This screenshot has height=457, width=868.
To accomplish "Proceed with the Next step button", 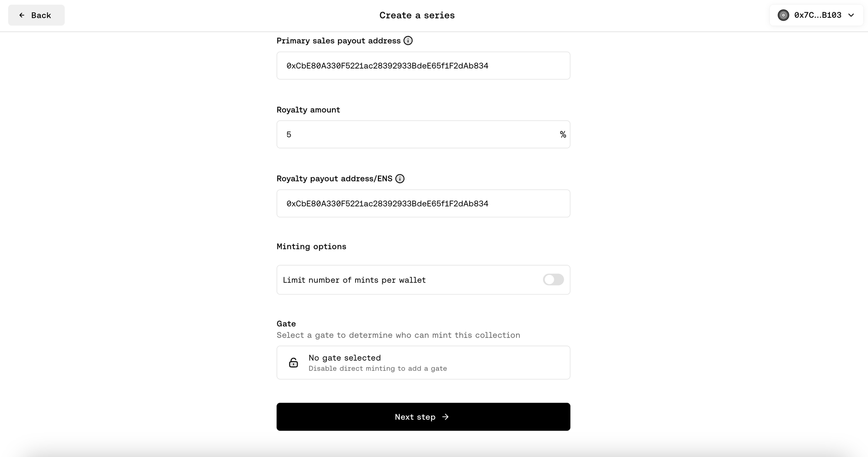I will click(423, 417).
